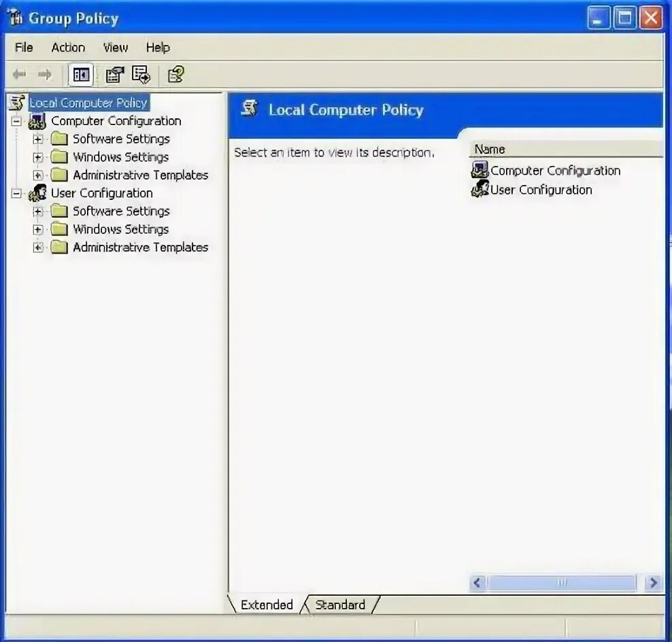Select Administrative Templates label under Computer Configuration

tap(141, 175)
